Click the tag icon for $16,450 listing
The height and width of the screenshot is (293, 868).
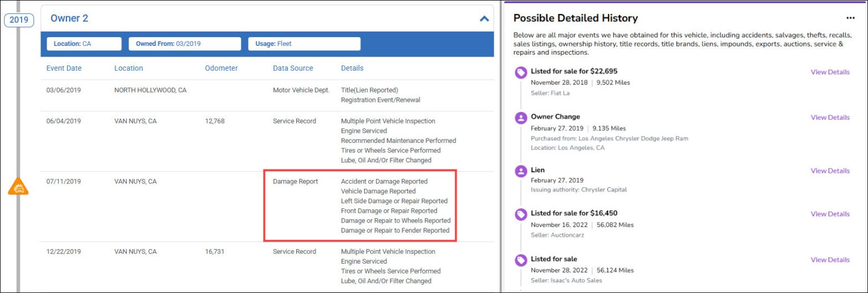point(520,214)
